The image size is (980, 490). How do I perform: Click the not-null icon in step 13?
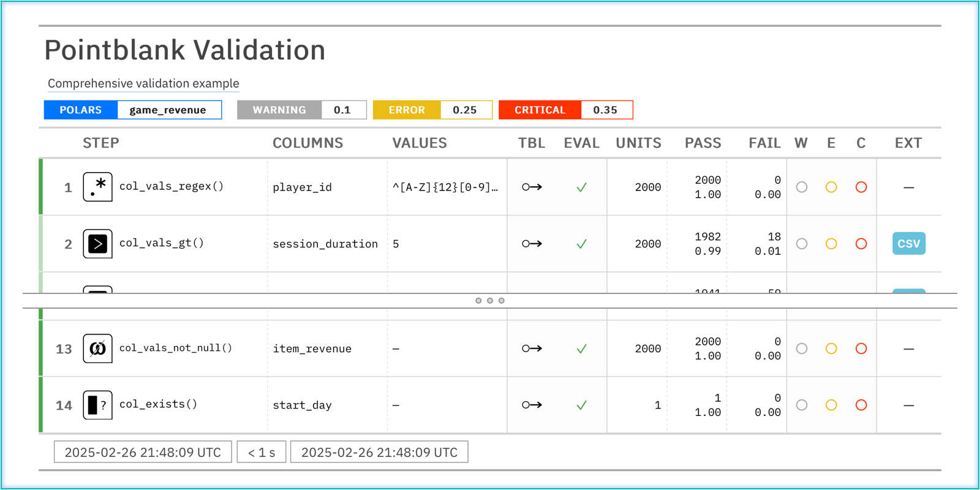(97, 349)
